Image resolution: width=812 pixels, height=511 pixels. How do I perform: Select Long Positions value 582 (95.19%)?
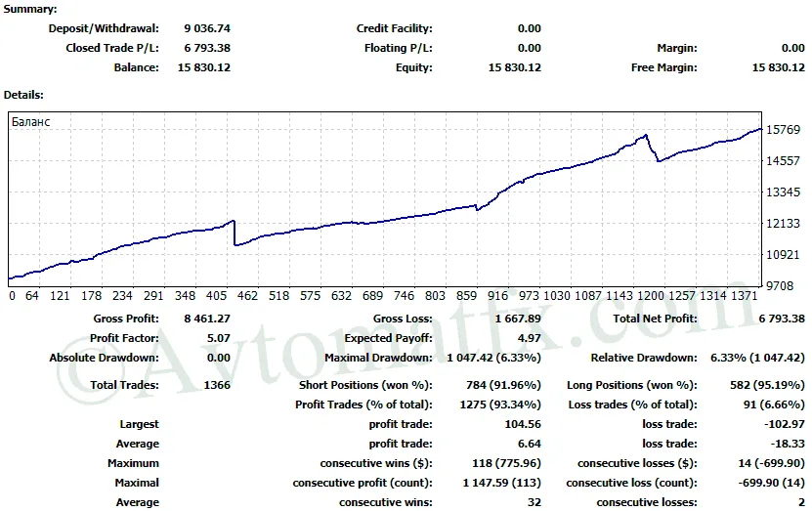pos(767,386)
